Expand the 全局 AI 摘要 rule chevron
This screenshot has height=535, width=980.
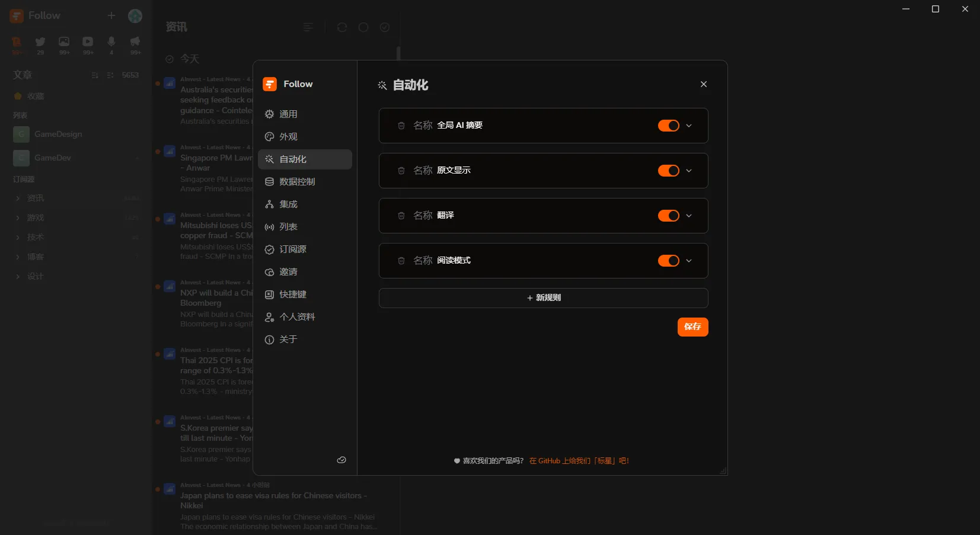pos(689,126)
